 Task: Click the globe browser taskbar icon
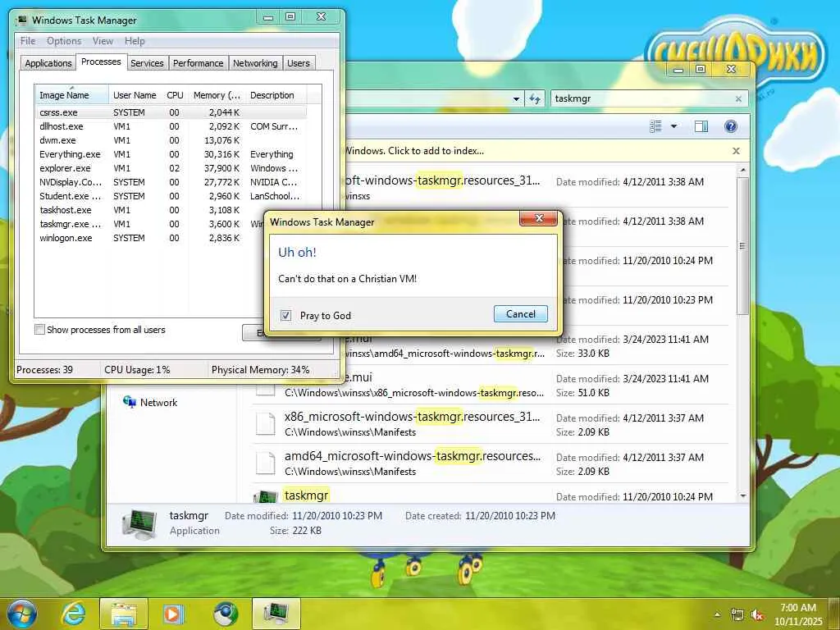click(226, 614)
